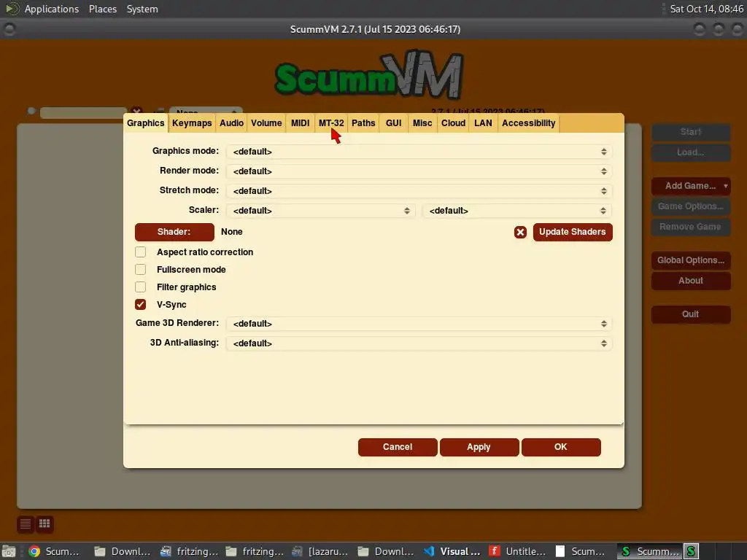Click the ScummVM tray icon at the right end of the taskbar

coord(691,551)
